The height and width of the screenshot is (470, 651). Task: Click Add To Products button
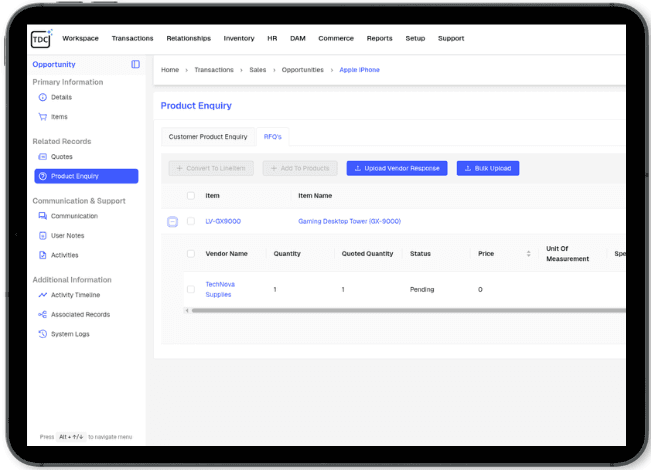(300, 168)
